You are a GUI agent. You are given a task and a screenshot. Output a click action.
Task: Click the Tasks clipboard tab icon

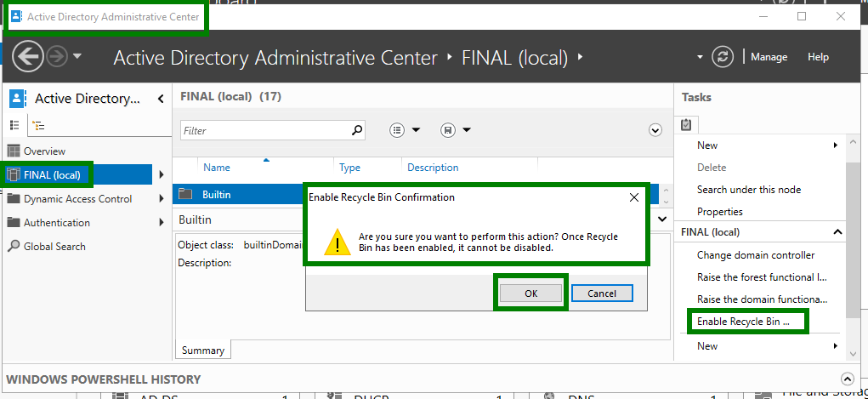click(x=686, y=125)
